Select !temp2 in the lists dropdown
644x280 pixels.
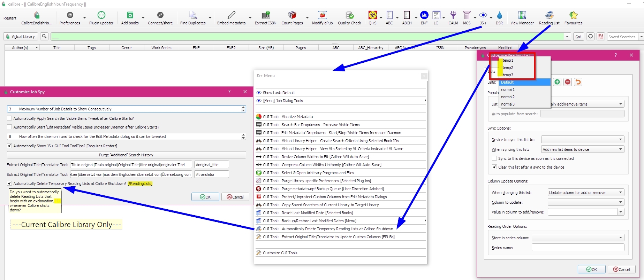[524, 68]
